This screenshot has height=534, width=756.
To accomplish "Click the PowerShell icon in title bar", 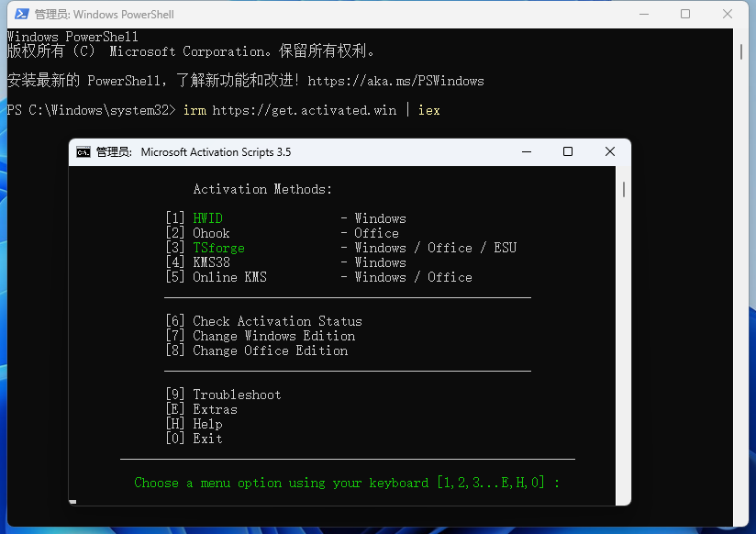I will [22, 14].
